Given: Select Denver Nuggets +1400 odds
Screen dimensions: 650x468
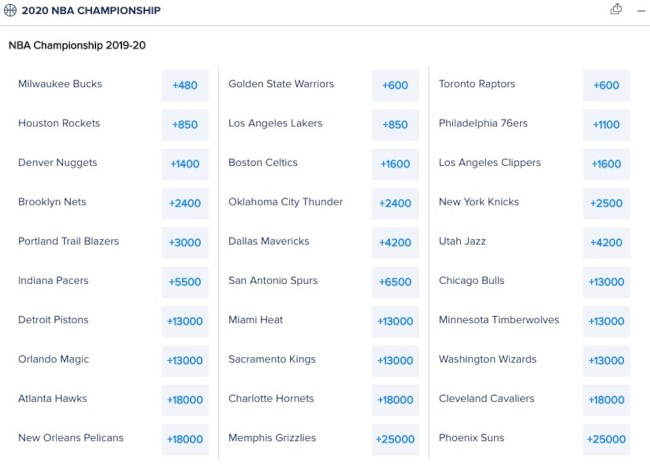Looking at the screenshot, I should (185, 164).
